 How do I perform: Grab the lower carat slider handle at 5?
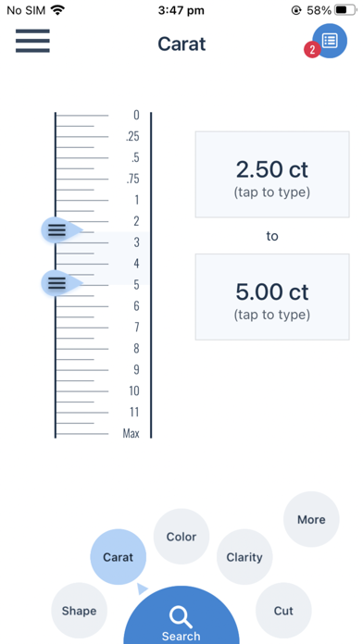pos(61,283)
